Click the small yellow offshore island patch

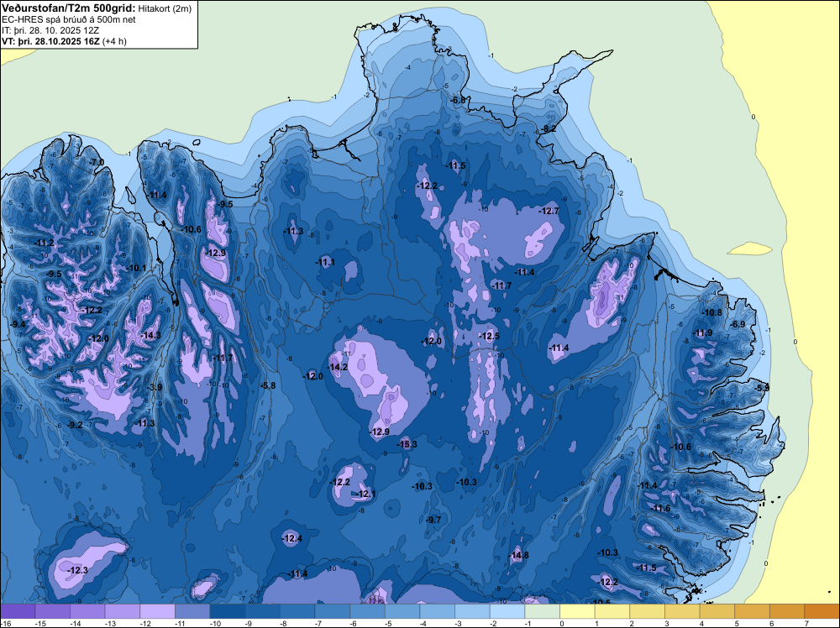click(750, 249)
